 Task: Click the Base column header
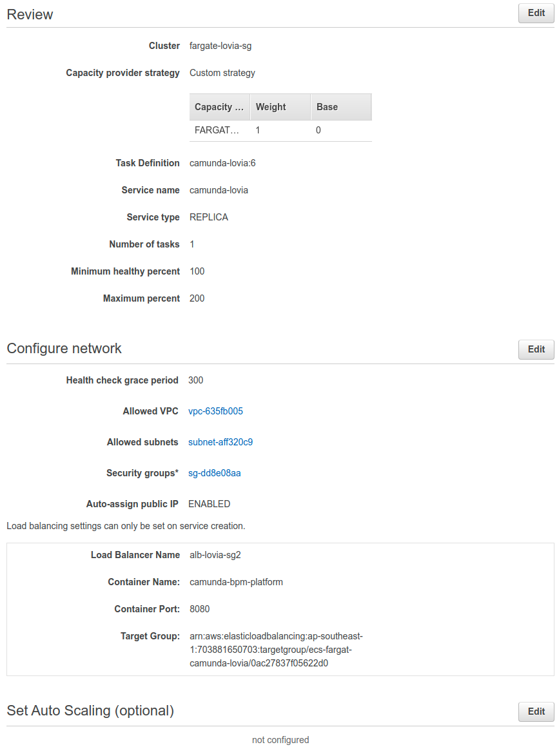tap(341, 107)
